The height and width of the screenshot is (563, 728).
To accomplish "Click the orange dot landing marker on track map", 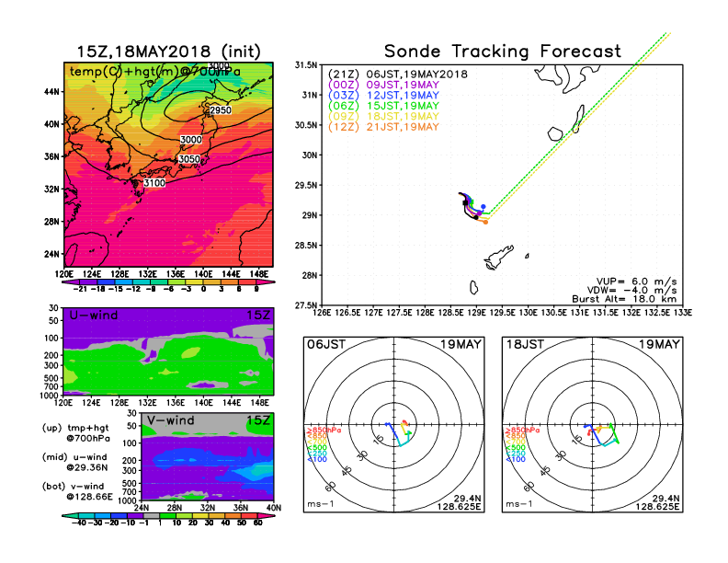I will 485,223.
